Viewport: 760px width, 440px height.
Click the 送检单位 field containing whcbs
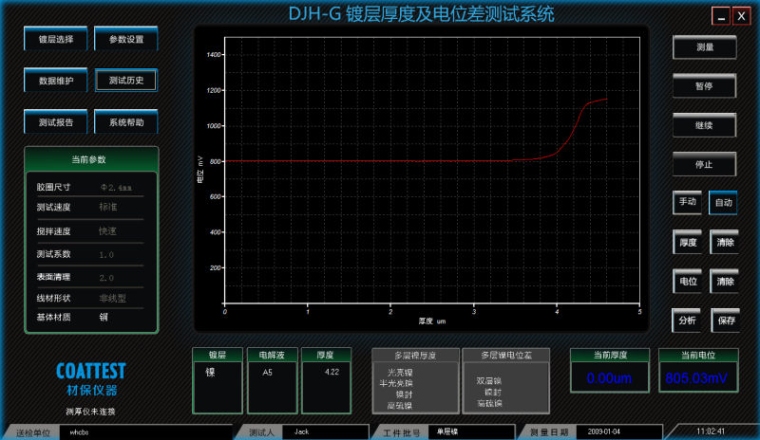(145, 432)
